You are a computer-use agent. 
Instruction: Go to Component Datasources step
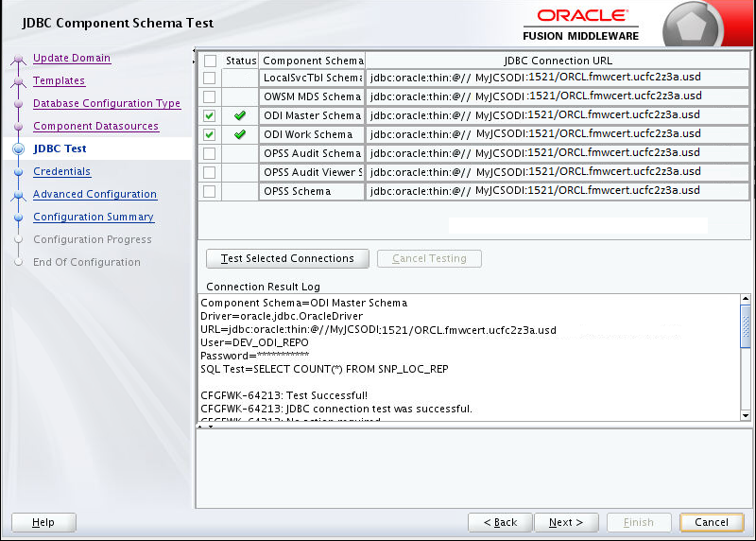(x=95, y=126)
